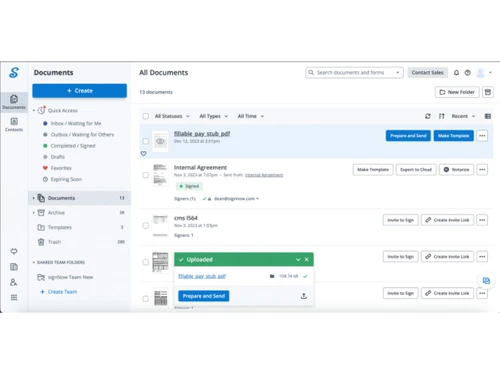Open Inbox / Waiting for Me
500x375 pixels.
point(76,123)
